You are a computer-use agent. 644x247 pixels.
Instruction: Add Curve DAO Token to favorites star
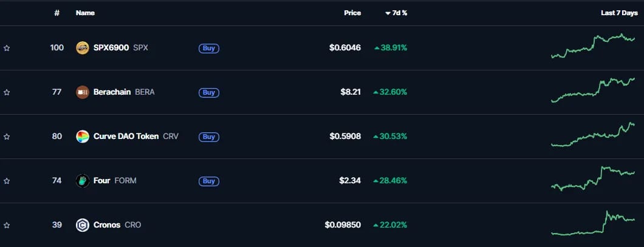7,137
